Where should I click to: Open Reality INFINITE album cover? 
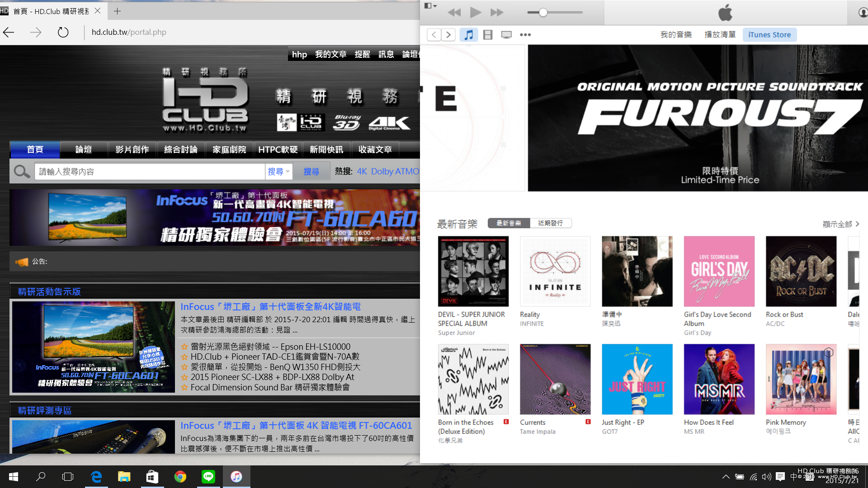[x=555, y=271]
